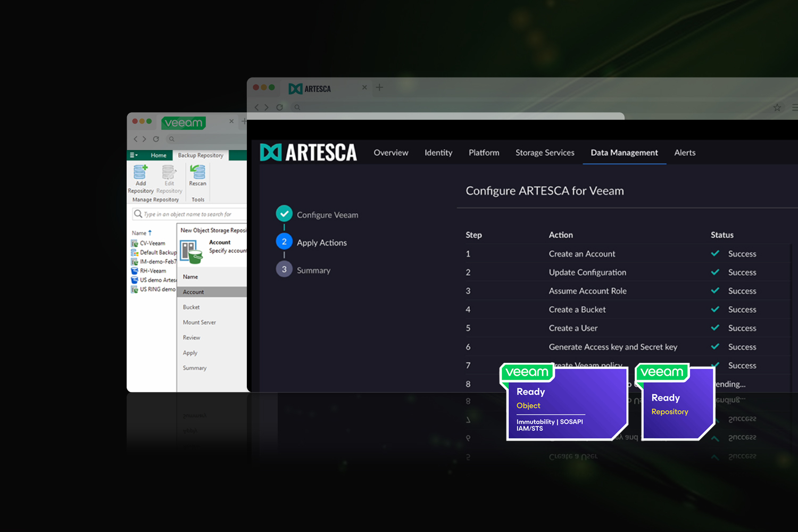Click Configure Veeam step label
The image size is (798, 532).
(327, 215)
